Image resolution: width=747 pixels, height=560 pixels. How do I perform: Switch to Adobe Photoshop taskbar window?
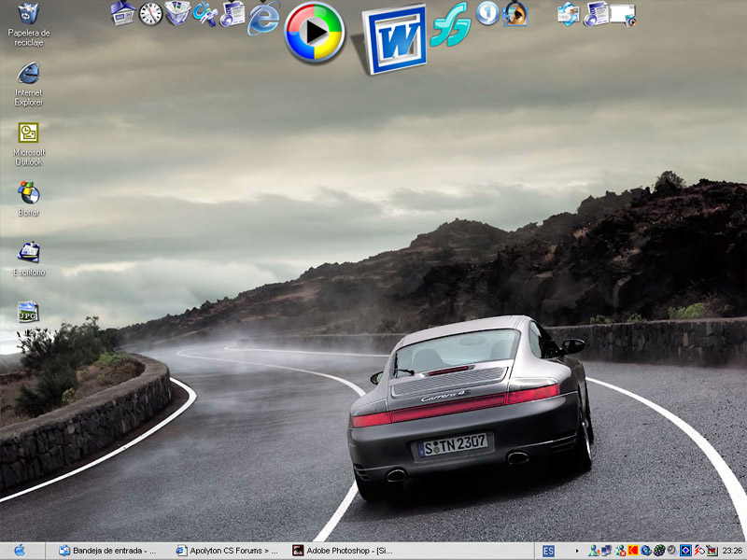[343, 551]
